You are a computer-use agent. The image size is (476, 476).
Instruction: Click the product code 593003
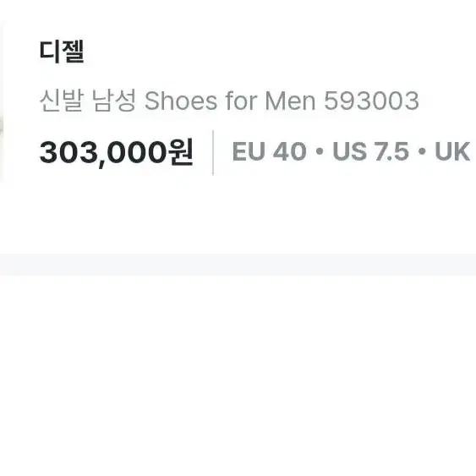coord(371,101)
